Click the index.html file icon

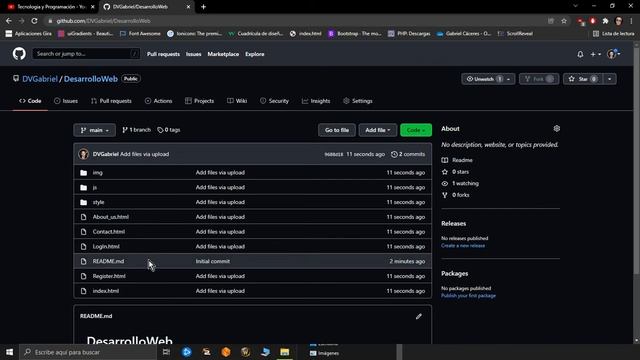click(84, 291)
